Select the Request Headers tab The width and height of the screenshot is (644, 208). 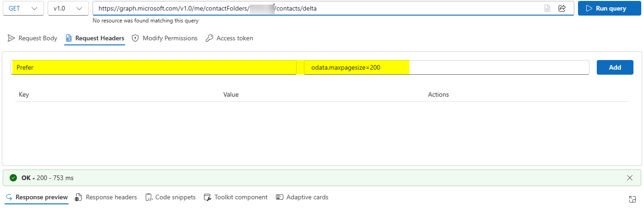[x=95, y=38]
